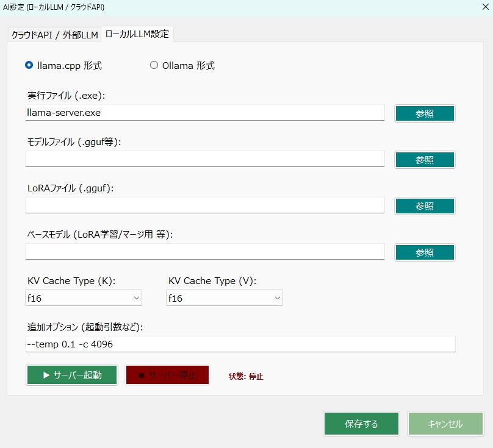Cancel the dialog with キャンセル
This screenshot has height=448, width=493.
[x=445, y=424]
